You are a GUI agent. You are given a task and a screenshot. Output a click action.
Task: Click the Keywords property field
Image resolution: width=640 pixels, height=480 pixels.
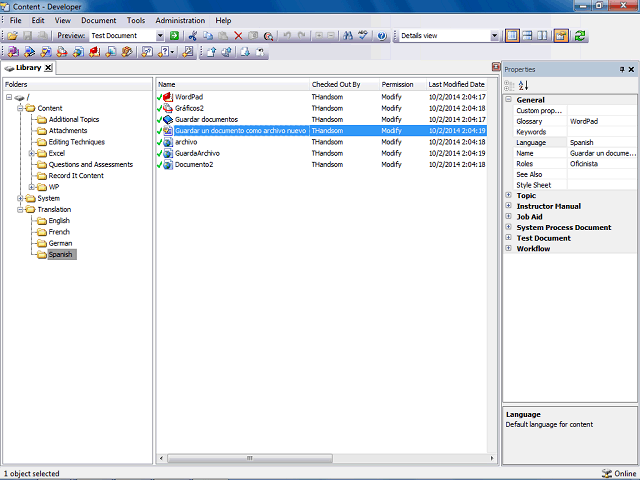[x=602, y=132]
